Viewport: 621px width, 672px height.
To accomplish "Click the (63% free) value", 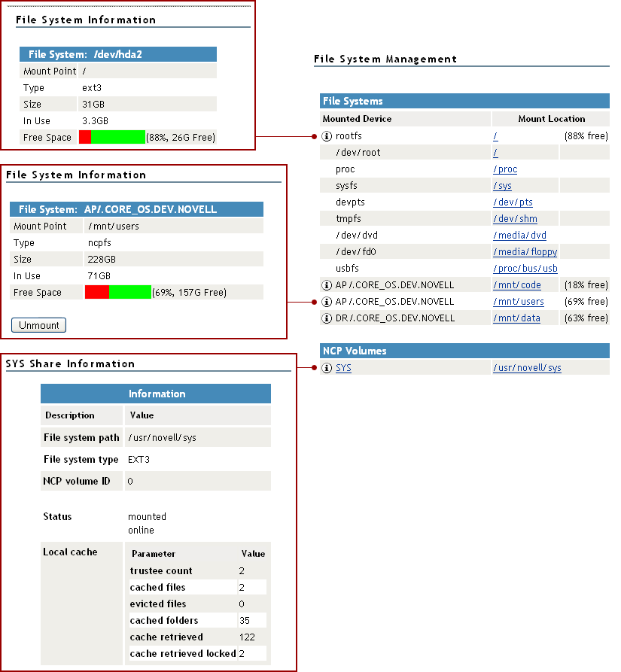I will pos(586,318).
